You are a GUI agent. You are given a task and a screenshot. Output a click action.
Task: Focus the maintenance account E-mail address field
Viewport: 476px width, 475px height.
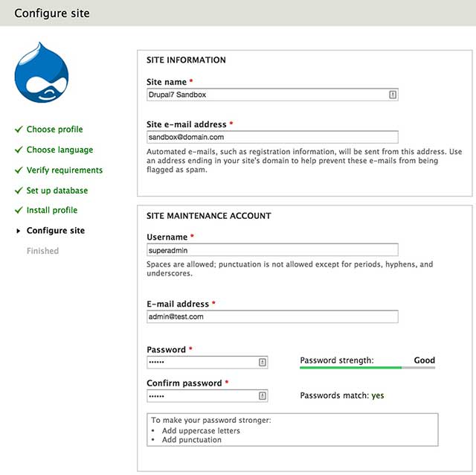[272, 316]
